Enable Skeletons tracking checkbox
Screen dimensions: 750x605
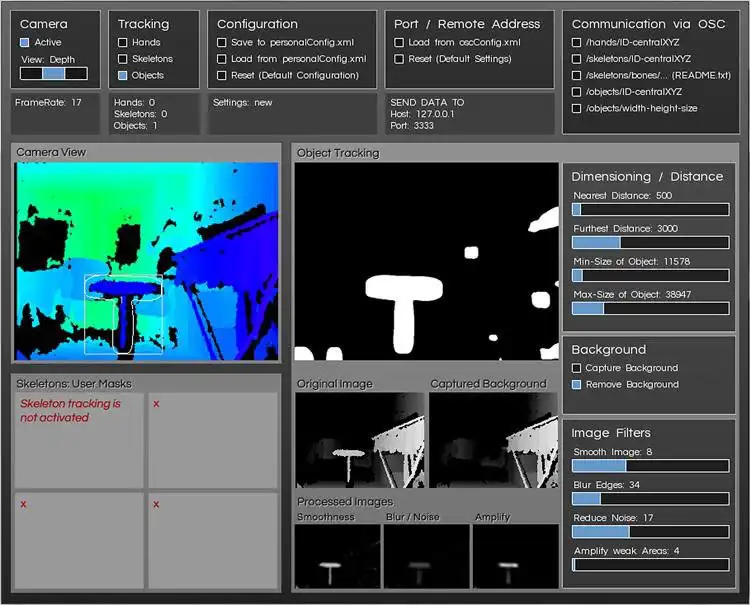click(x=122, y=59)
